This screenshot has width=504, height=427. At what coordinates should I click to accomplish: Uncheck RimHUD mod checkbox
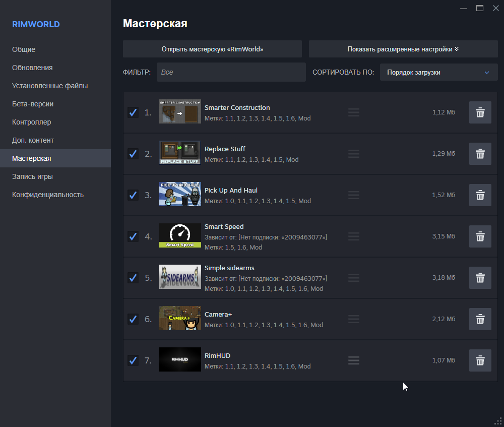coord(133,360)
